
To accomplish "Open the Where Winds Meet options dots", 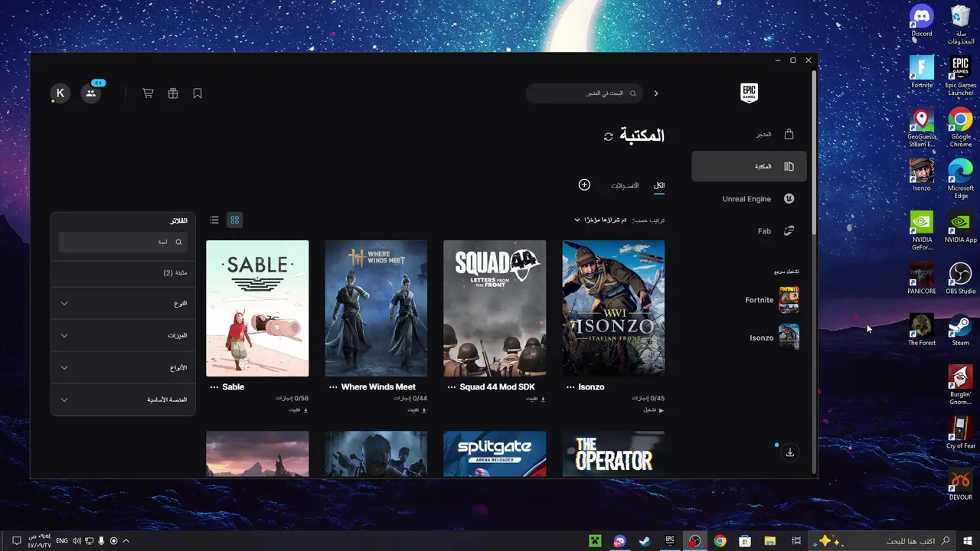I will point(333,387).
